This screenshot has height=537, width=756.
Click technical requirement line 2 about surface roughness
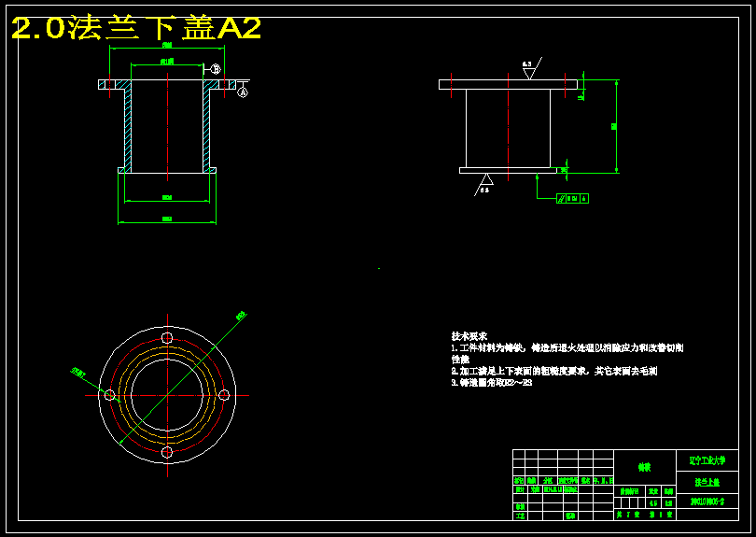click(554, 371)
